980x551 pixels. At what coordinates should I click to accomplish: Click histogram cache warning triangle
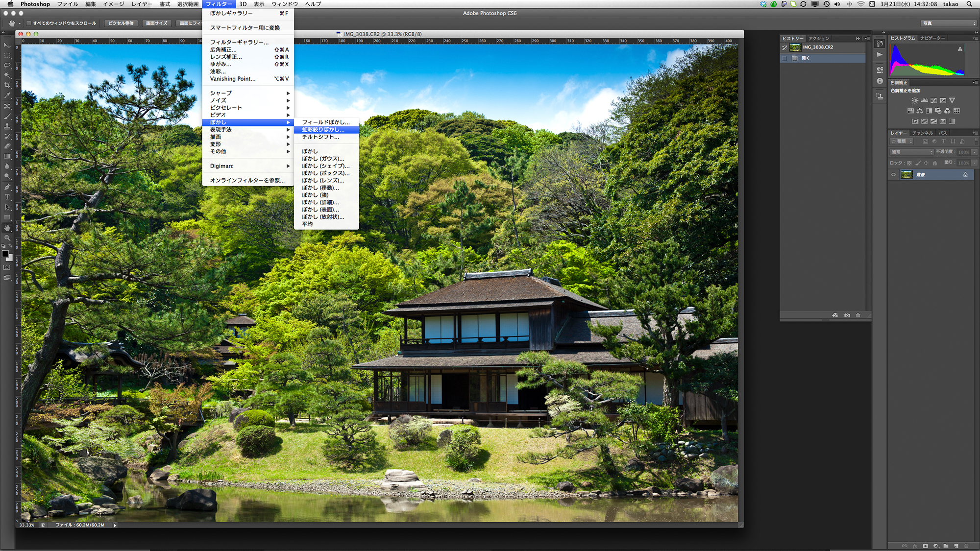click(x=960, y=49)
